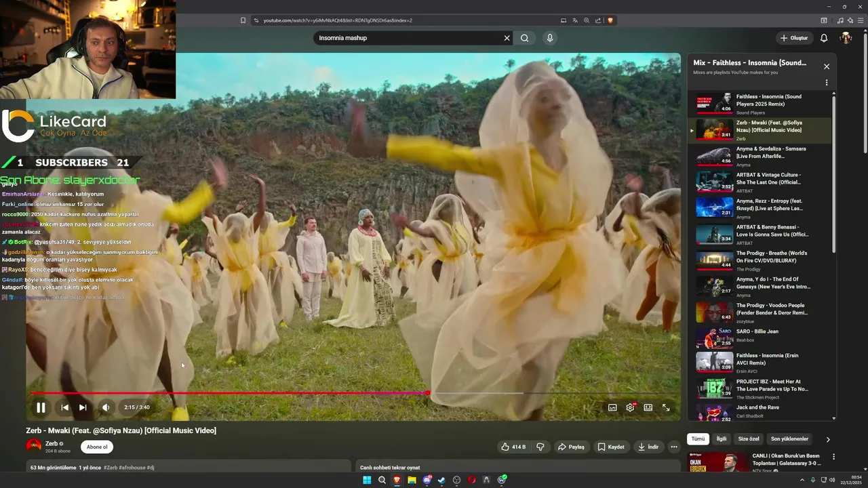Viewport: 868px width, 488px height.
Task: Open the account avatar menu
Action: click(846, 38)
